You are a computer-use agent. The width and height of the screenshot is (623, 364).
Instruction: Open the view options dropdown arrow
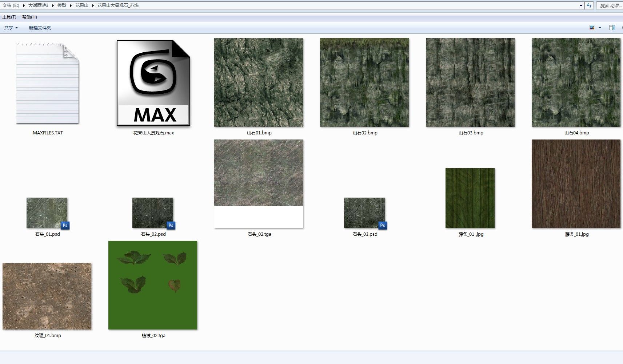[x=600, y=28]
